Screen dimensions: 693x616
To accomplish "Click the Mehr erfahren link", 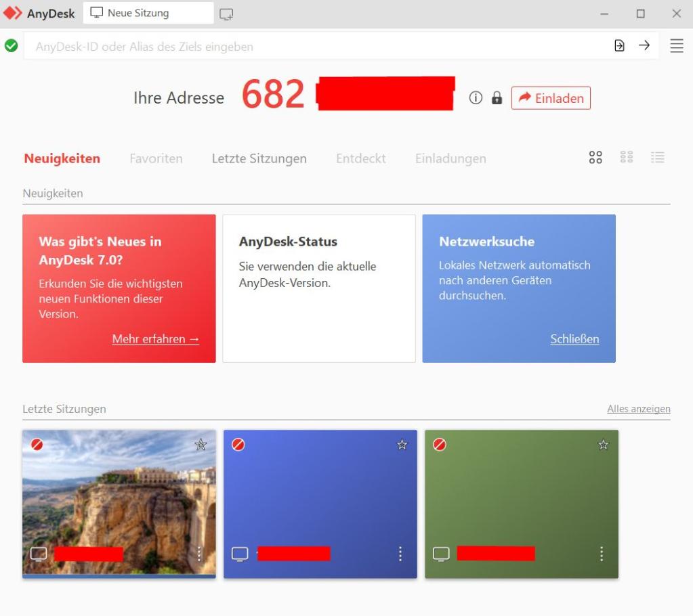I will pyautogui.click(x=155, y=339).
